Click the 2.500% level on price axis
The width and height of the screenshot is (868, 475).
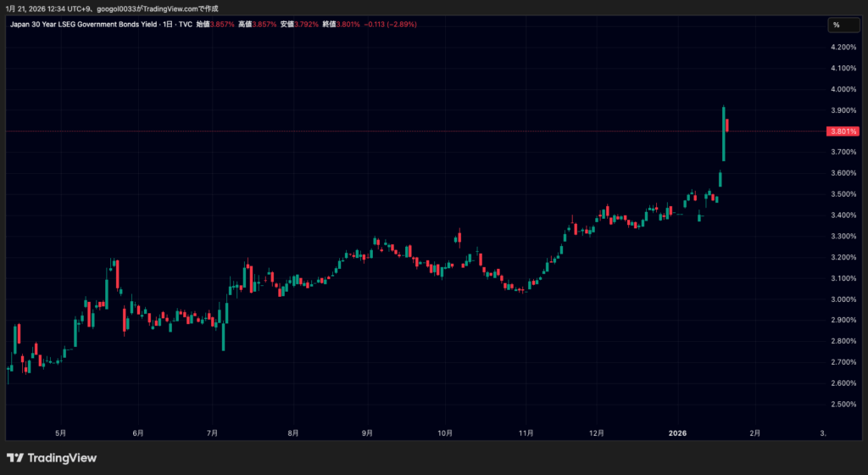843,405
